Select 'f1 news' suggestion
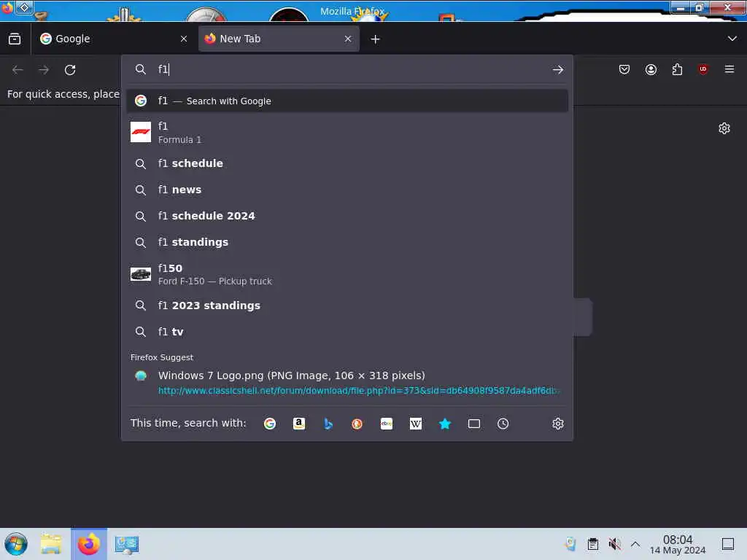 (347, 190)
